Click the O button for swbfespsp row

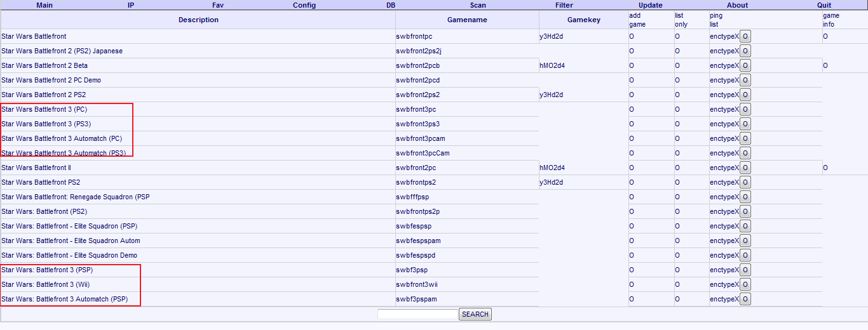click(745, 226)
